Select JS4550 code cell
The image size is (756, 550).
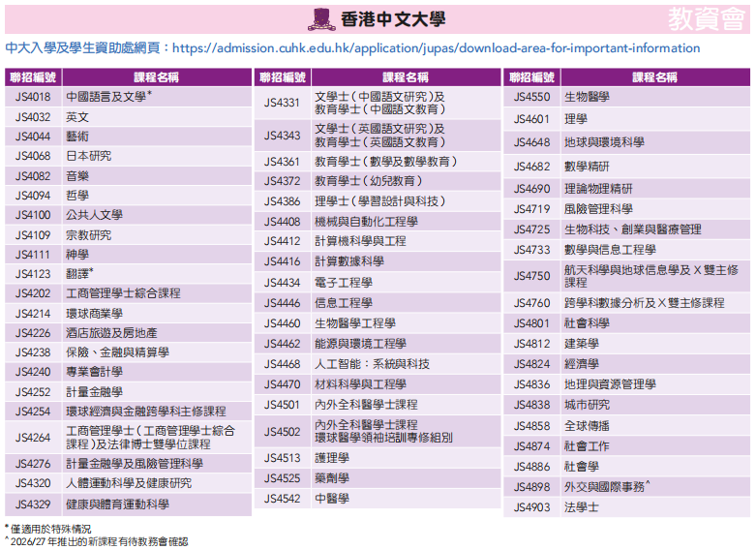pyautogui.click(x=531, y=97)
